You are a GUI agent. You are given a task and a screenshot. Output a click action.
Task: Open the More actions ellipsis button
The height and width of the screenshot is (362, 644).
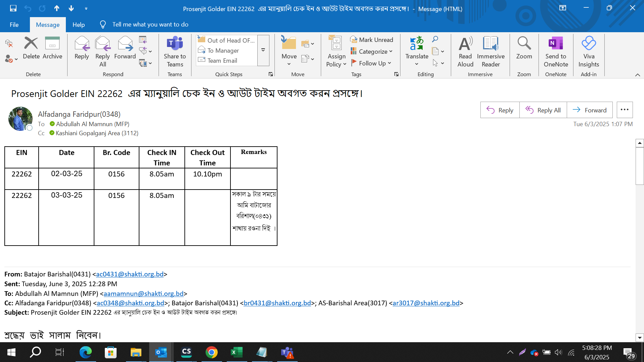tap(625, 110)
